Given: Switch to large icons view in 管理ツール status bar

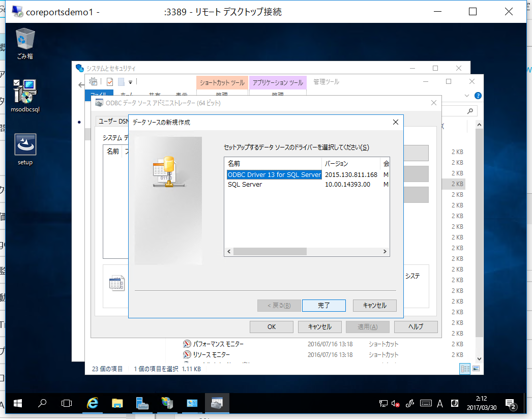Looking at the screenshot, I should pyautogui.click(x=476, y=369).
